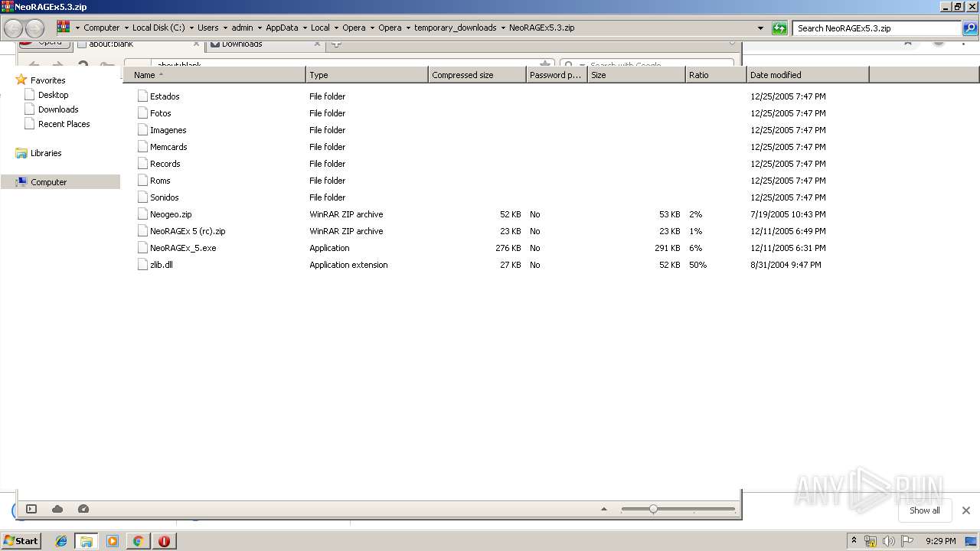980x551 pixels.
Task: Select the zlib.dll file icon
Action: (x=142, y=264)
